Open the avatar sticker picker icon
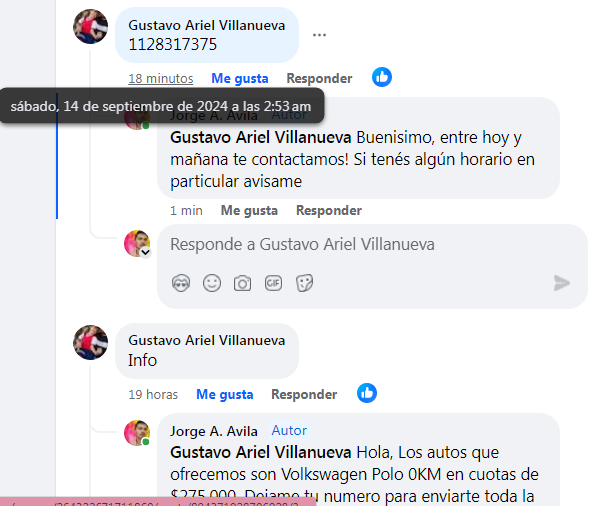The height and width of the screenshot is (506, 593). pos(181,283)
